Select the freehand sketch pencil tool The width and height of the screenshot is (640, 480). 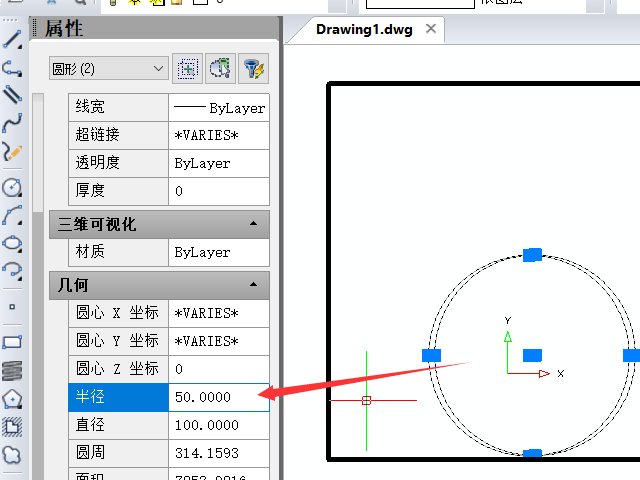point(12,151)
